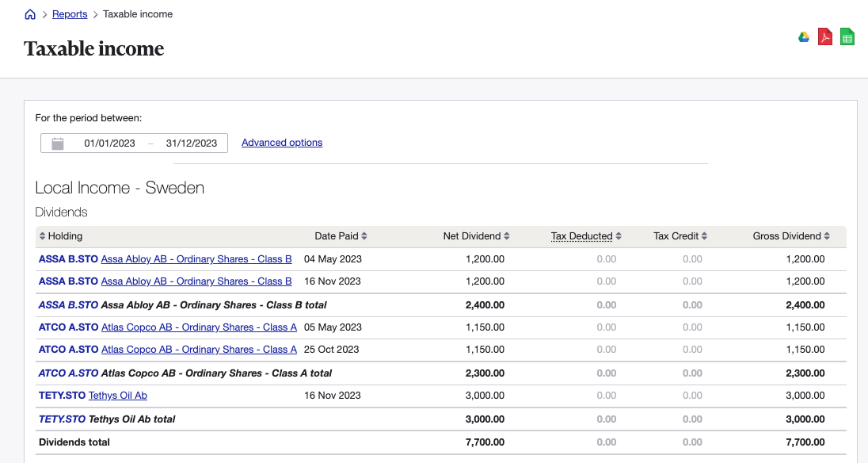Sort table by Gross Dividend

point(791,236)
